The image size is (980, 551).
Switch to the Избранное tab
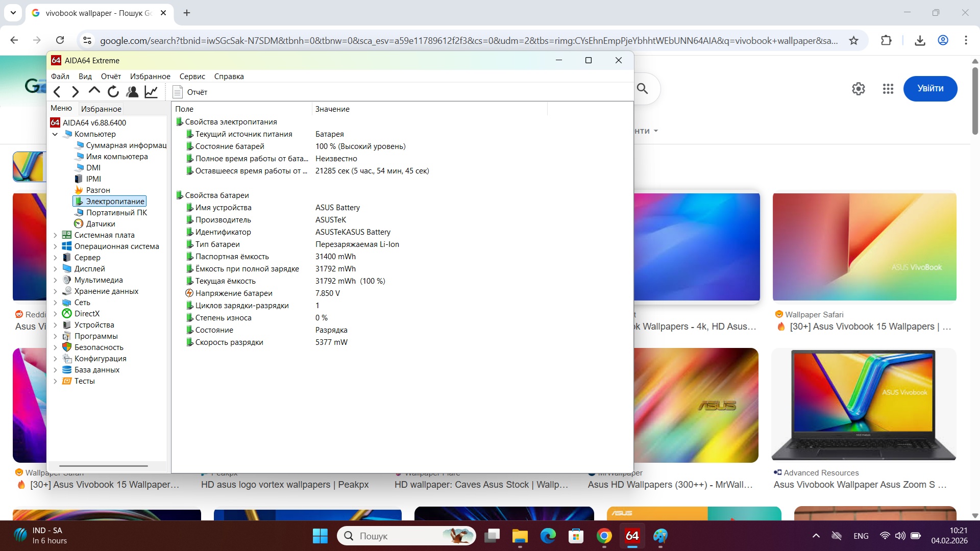click(101, 108)
